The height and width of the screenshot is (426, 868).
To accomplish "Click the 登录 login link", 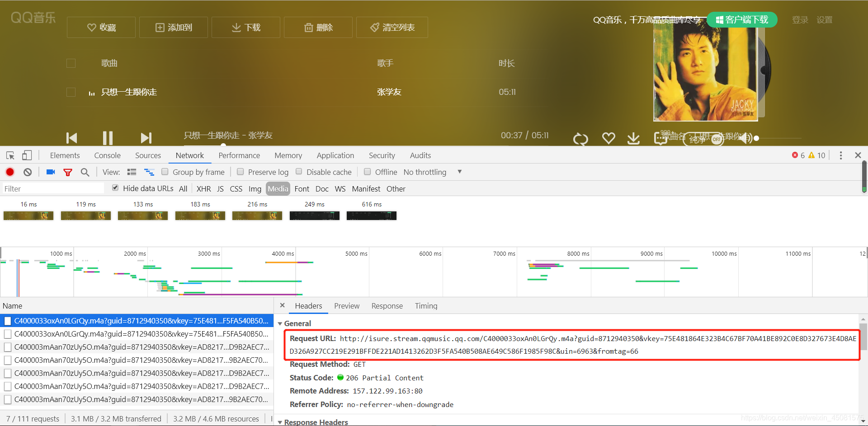I will click(x=800, y=20).
